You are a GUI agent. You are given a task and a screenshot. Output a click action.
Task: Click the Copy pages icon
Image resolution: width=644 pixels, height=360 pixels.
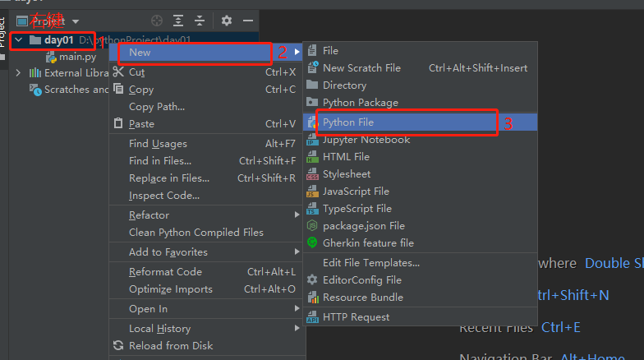click(118, 89)
